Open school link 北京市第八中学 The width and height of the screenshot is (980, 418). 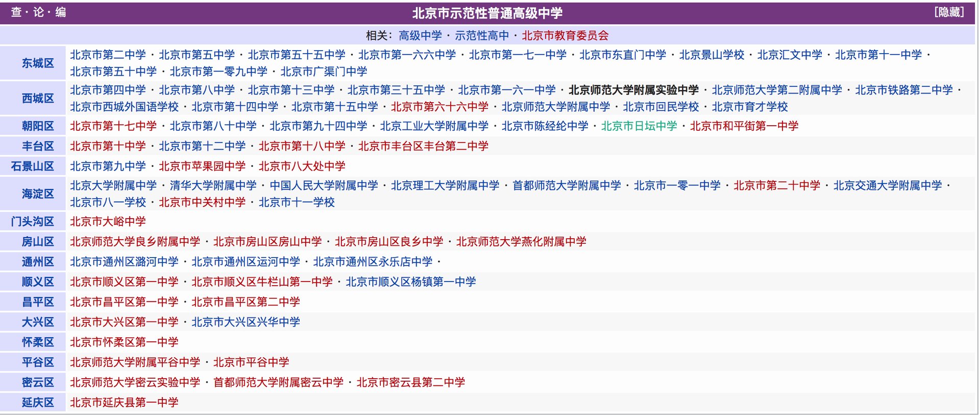197,90
